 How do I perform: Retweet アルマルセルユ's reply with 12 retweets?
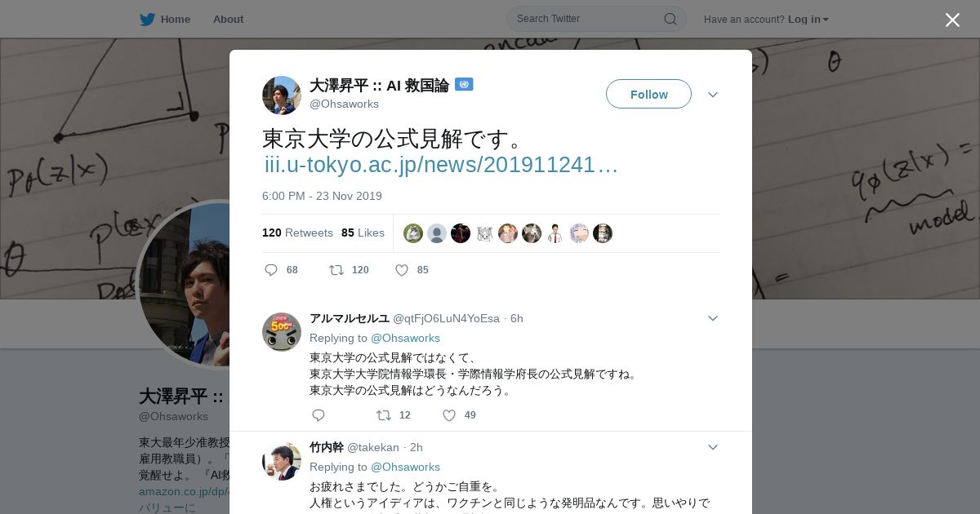[x=383, y=415]
